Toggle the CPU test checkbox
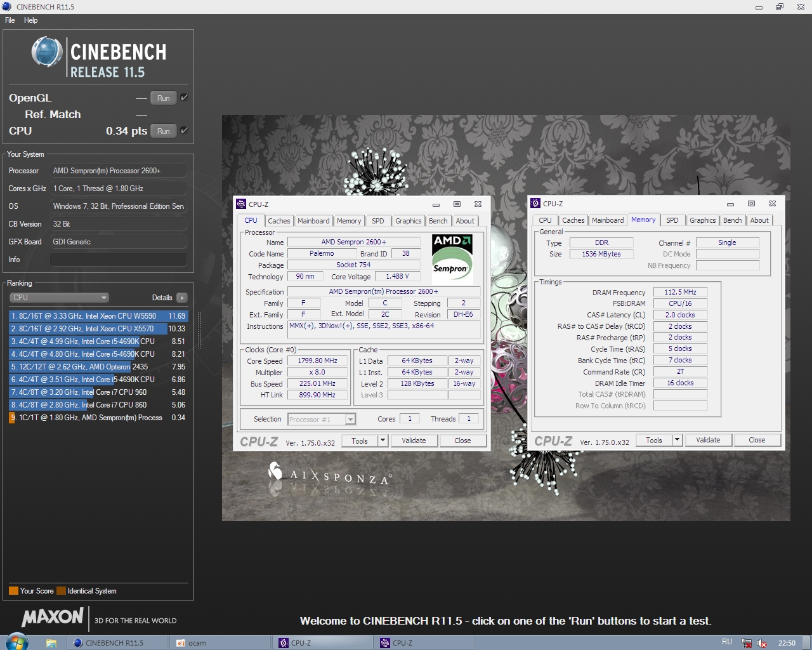This screenshot has width=812, height=650. click(184, 130)
